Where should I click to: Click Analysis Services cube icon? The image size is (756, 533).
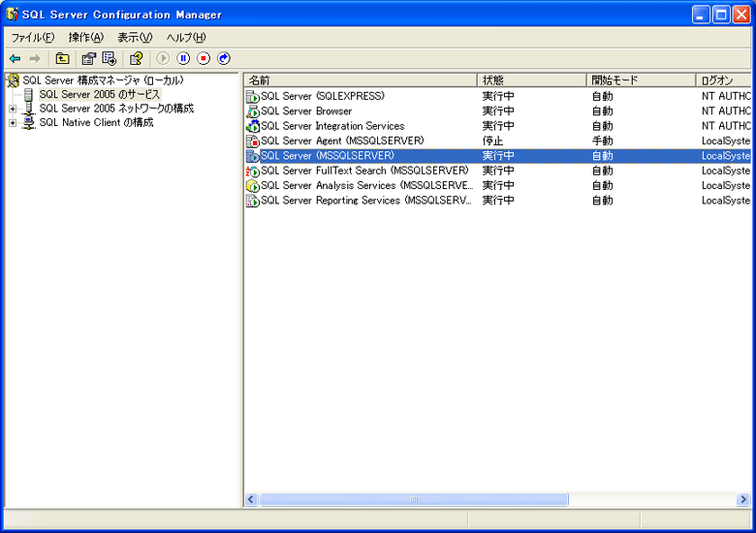pyautogui.click(x=253, y=186)
